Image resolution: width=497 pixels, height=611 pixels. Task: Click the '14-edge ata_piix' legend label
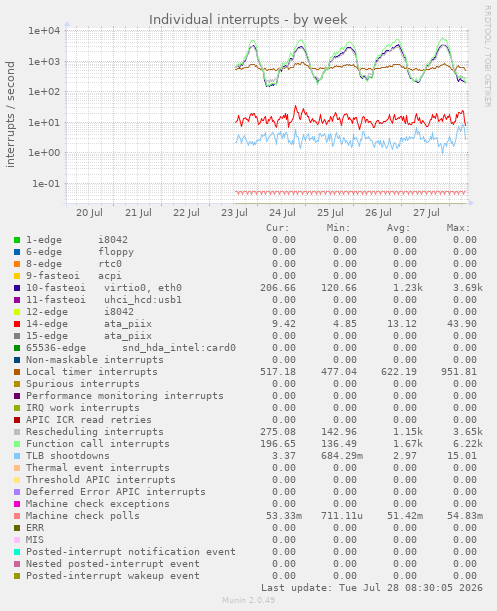tap(89, 324)
